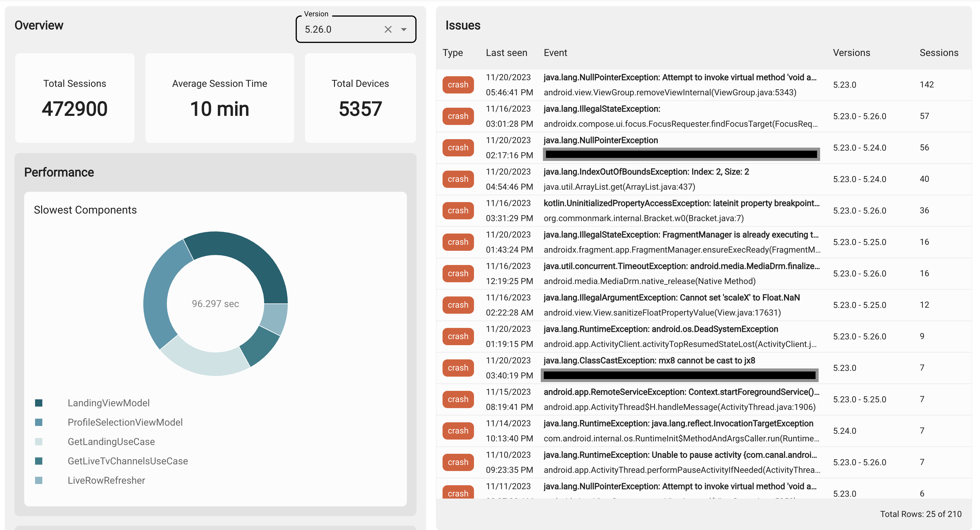
Task: Select the Performance section header
Action: point(59,172)
